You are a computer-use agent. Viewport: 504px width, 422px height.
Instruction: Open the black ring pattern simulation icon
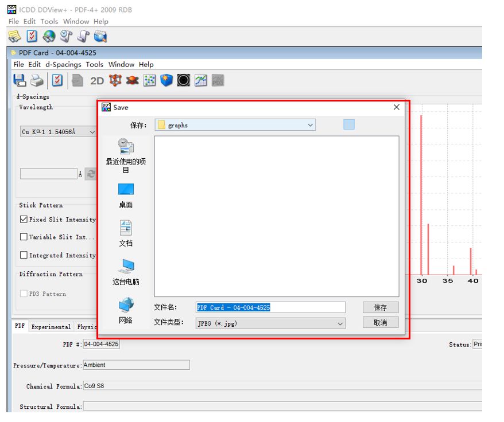pyautogui.click(x=184, y=80)
